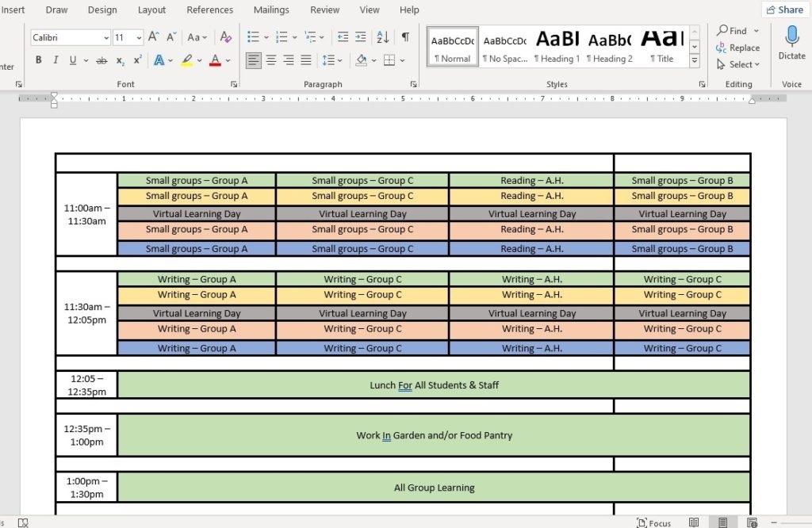Click the Share button
Viewport: 812px width, 528px height.
tap(785, 10)
